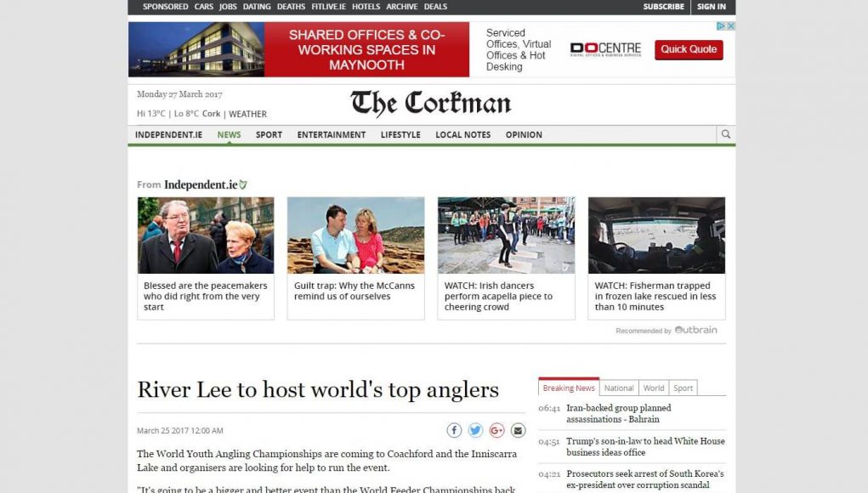Screen dimensions: 868x493
Task: Open the SPONSORED top bar link
Action: (x=166, y=7)
